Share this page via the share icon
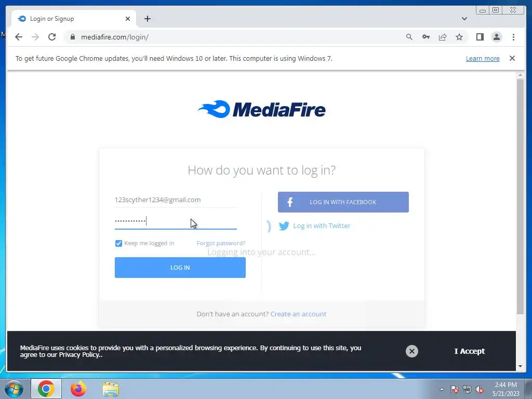Screen dimensions: 532x399 [443, 37]
